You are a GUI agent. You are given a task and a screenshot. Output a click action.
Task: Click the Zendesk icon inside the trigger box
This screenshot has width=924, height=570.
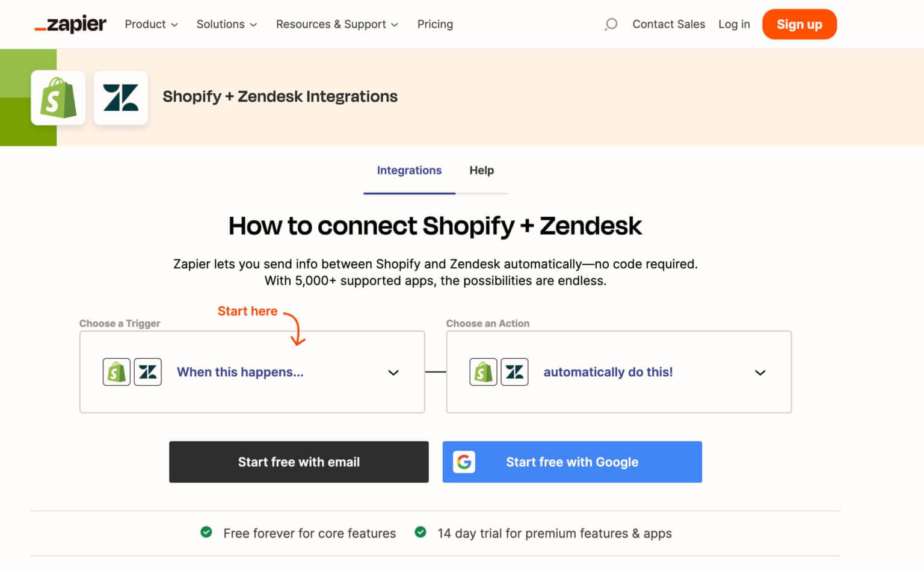coord(148,371)
